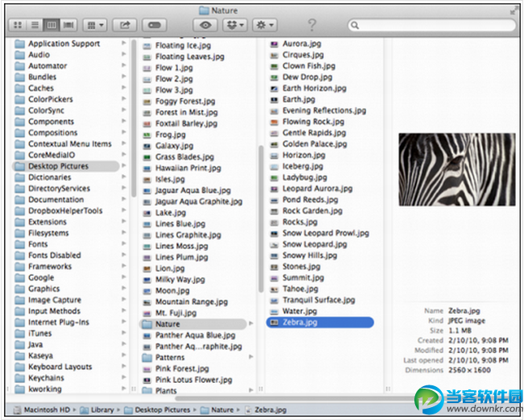Open the Action gear dropdown
The image size is (524, 420).
(x=264, y=25)
